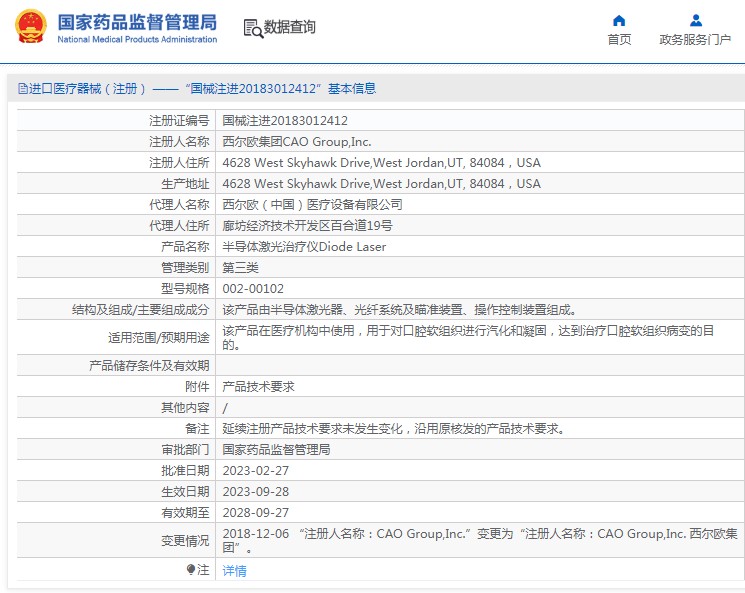Click the lightbulb 注 icon
Viewport: 745px width, 593px height.
point(191,569)
